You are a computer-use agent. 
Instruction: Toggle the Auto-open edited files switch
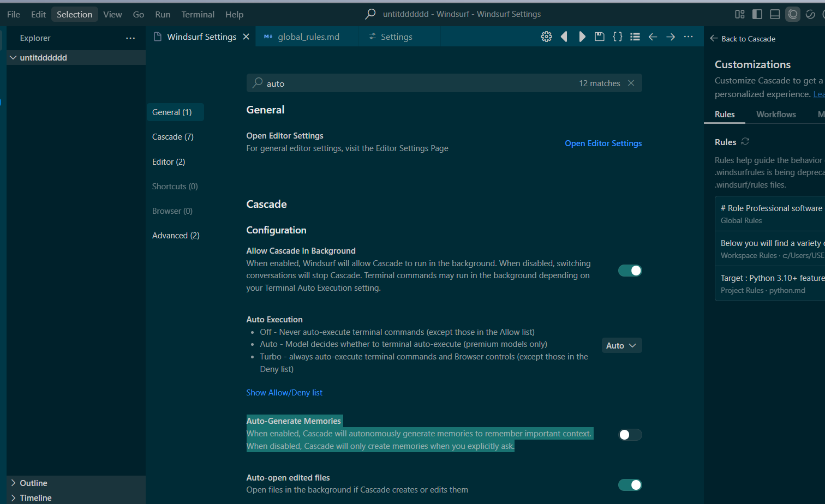coord(630,485)
